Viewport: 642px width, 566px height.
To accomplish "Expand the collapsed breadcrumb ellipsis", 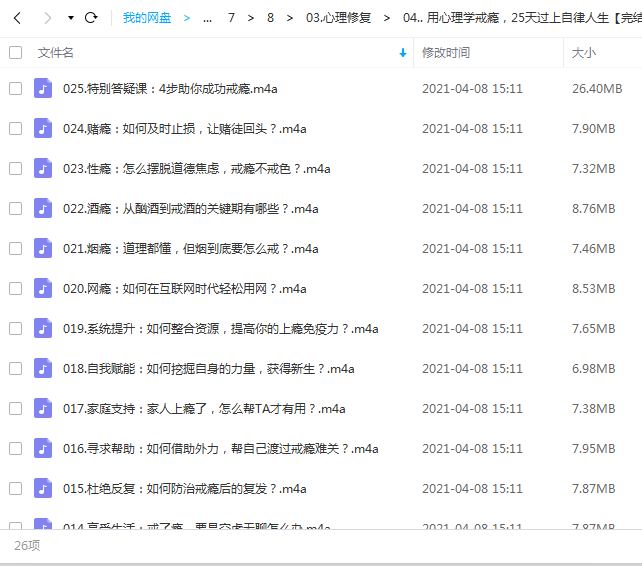I will [207, 18].
